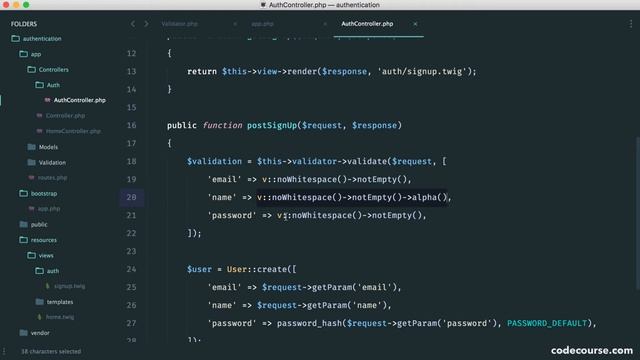640x360 pixels.
Task: Click the 'email' key on line 19
Action: click(x=224, y=179)
